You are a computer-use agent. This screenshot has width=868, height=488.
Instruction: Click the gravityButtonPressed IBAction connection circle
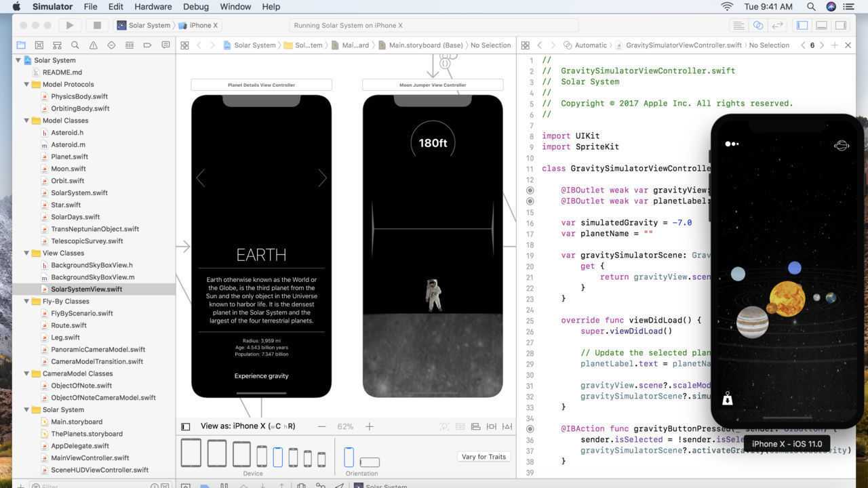pyautogui.click(x=530, y=429)
